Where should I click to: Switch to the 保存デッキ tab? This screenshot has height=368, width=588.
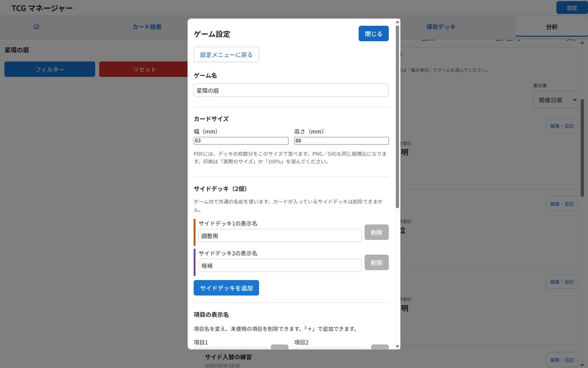click(440, 26)
